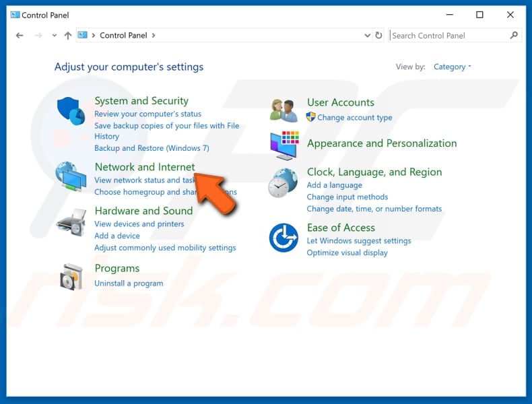Open Backup and Restore (Windows 7)
This screenshot has height=404, width=532.
[x=152, y=148]
